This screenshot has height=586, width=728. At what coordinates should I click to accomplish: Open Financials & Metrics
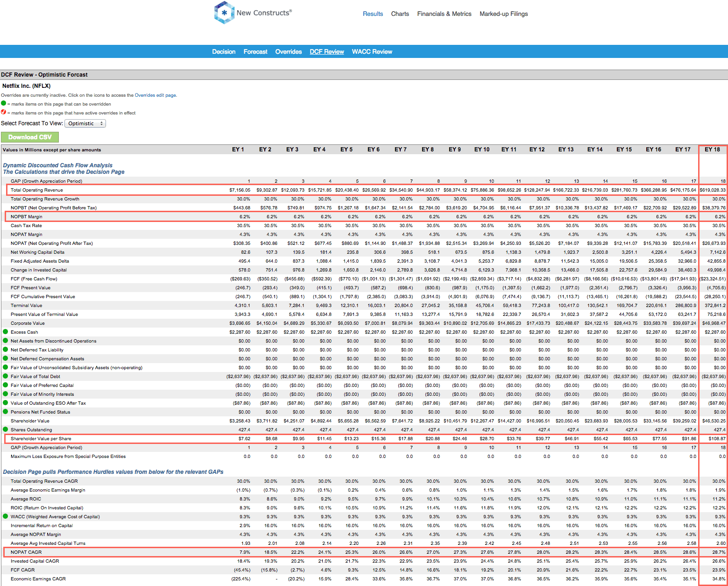click(445, 14)
